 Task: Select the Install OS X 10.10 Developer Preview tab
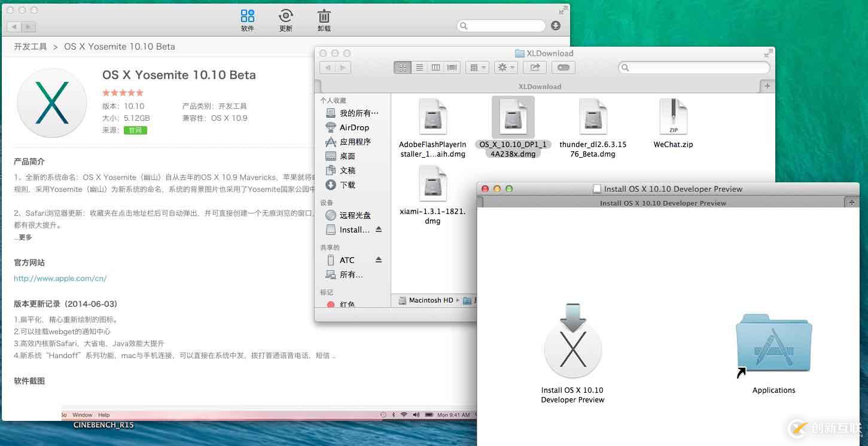[663, 203]
